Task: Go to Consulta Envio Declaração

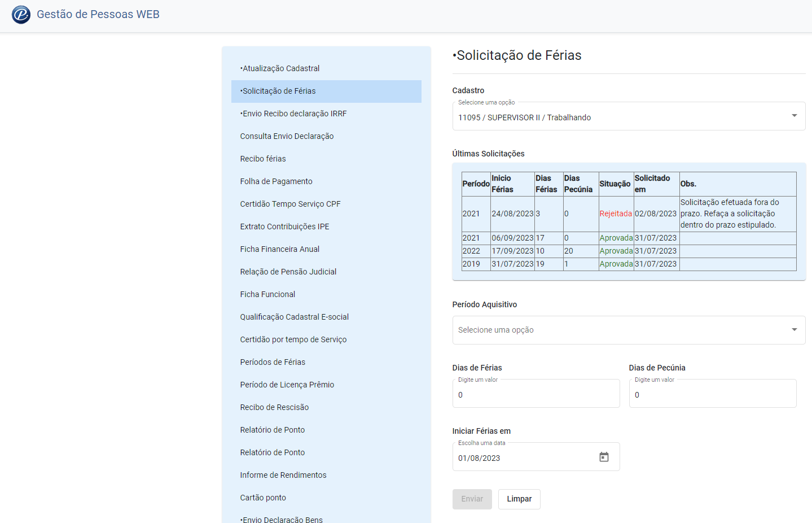Action: [326, 136]
